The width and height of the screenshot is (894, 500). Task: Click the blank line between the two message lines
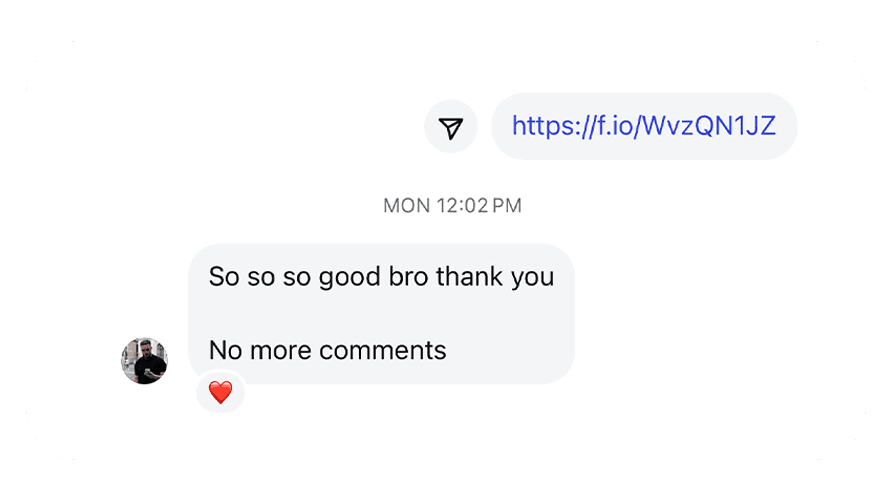point(381,314)
